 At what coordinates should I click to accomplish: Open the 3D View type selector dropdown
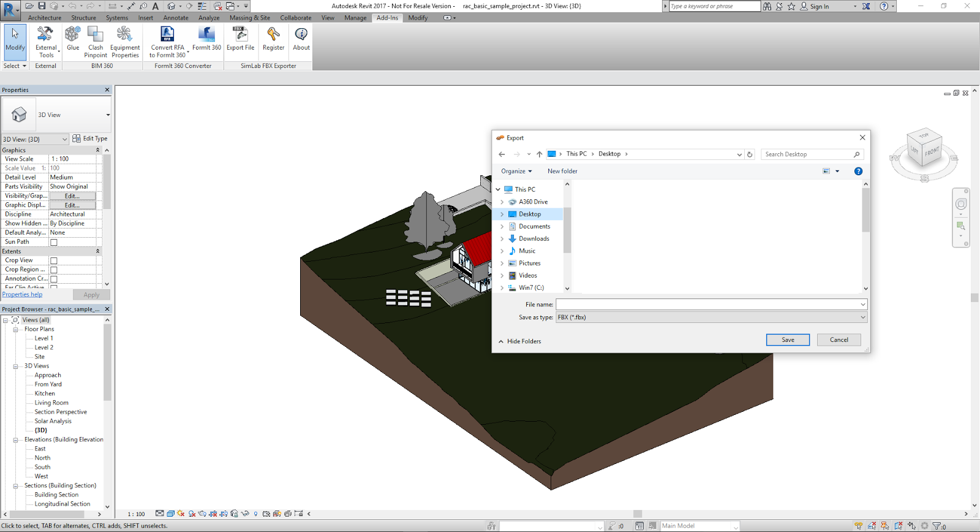[x=108, y=115]
